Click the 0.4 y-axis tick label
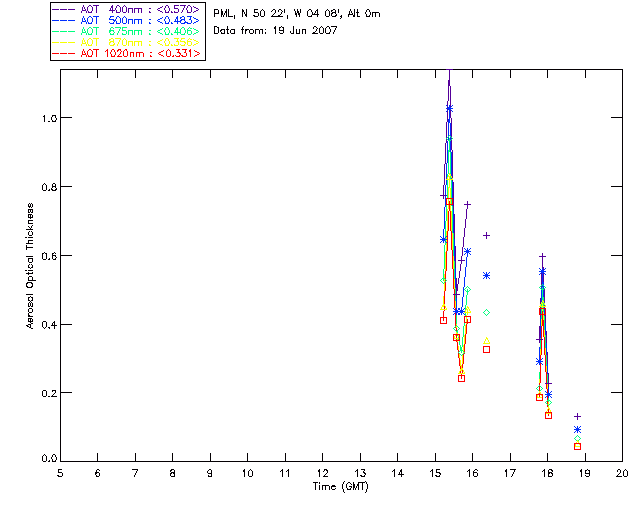Image resolution: width=640 pixels, height=512 pixels. (49, 325)
